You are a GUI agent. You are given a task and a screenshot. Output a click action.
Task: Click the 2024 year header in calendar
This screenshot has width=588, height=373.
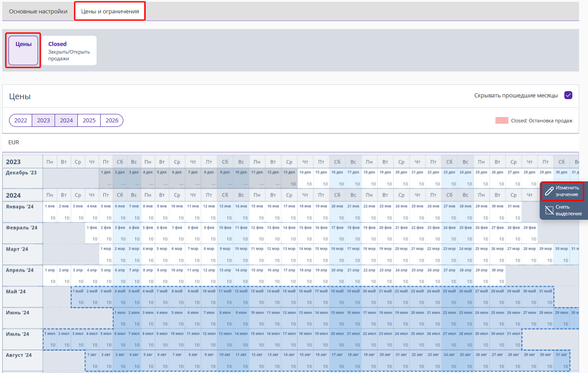(13, 195)
